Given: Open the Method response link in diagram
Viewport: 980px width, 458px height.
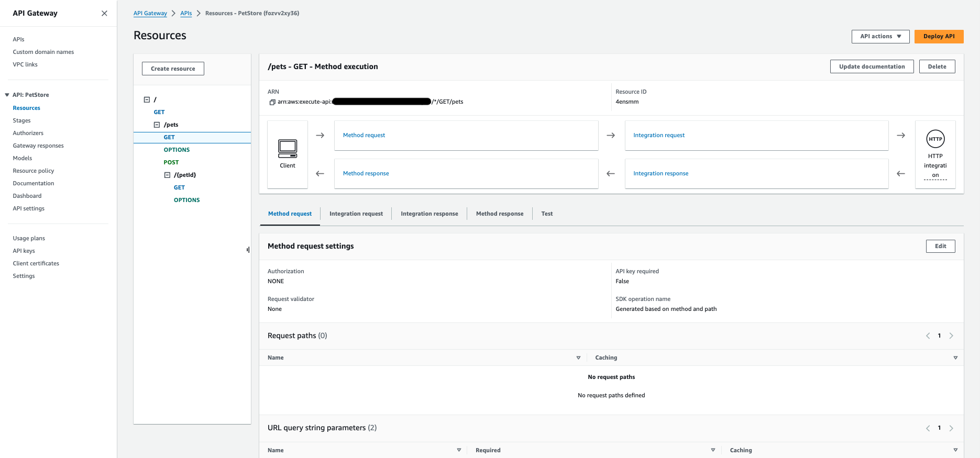Looking at the screenshot, I should click(366, 174).
